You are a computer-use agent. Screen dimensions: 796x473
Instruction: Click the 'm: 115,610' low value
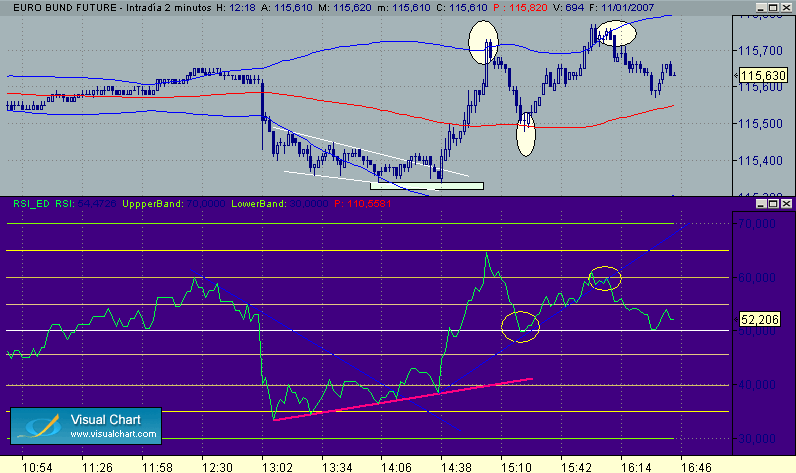[x=402, y=8]
